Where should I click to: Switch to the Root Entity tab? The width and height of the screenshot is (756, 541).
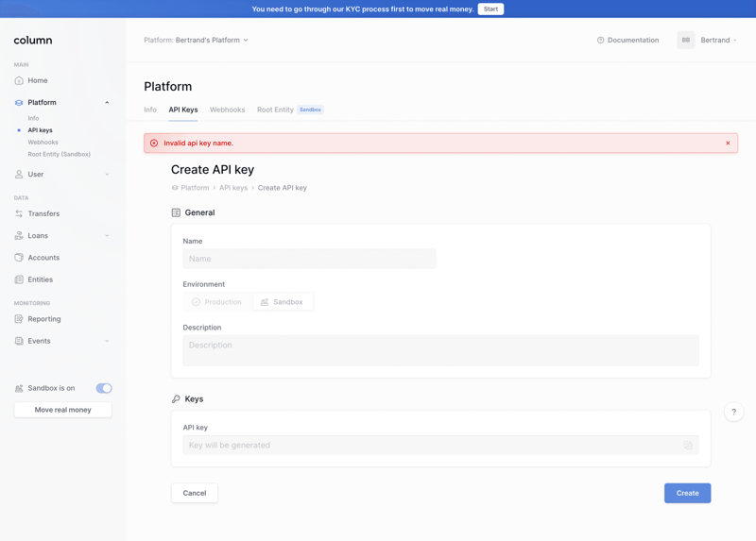(275, 110)
